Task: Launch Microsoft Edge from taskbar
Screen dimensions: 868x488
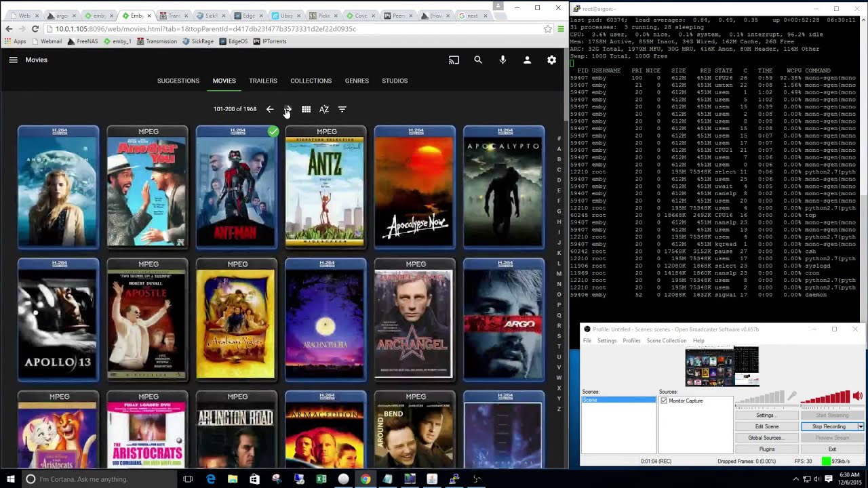Action: click(211, 479)
